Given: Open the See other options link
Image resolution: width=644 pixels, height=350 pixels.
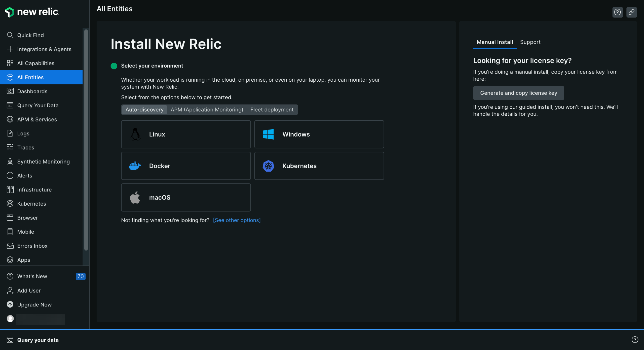Looking at the screenshot, I should [x=237, y=220].
